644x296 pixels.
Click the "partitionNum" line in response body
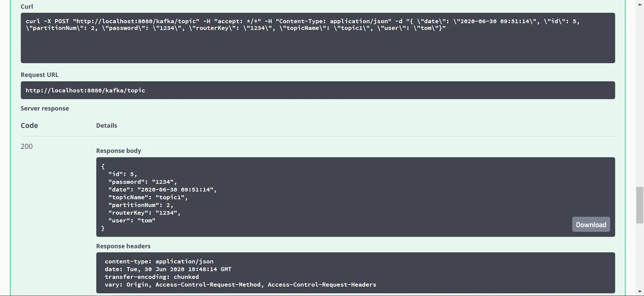(141, 205)
